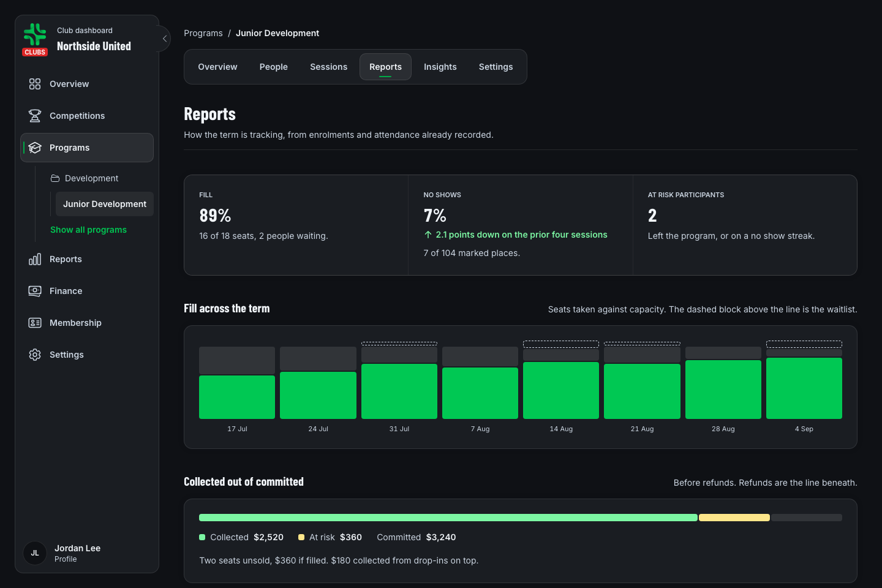Click the Competitions trophy icon
The width and height of the screenshot is (882, 588).
[x=35, y=116]
